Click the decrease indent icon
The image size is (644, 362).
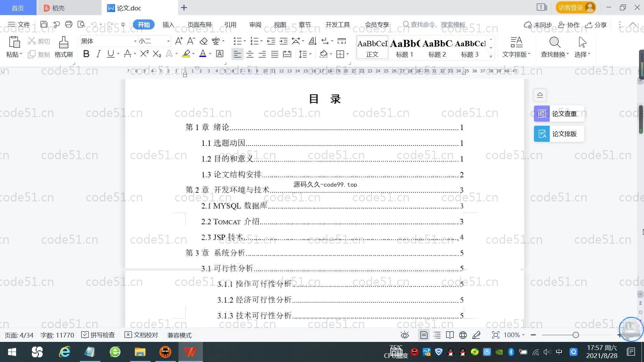tap(271, 41)
